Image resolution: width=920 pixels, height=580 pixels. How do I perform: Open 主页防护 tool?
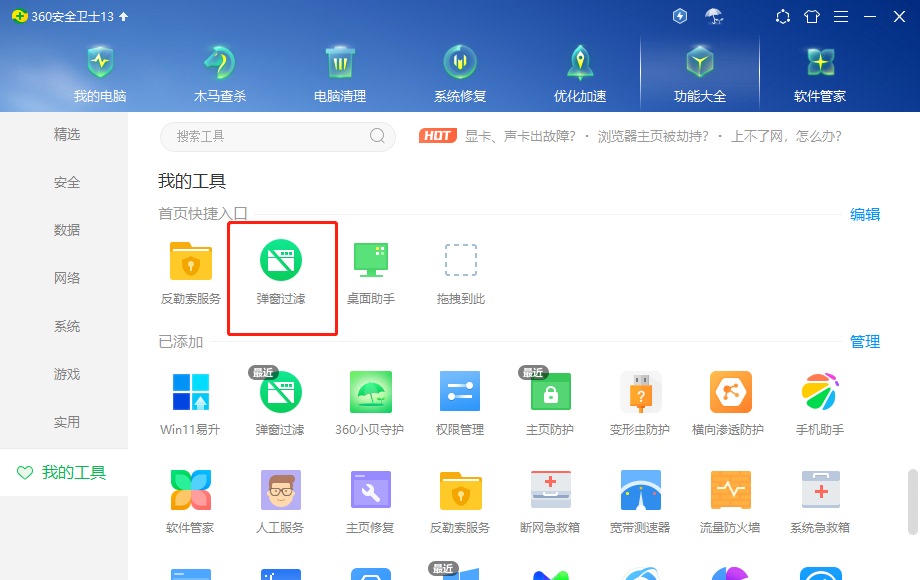pyautogui.click(x=550, y=404)
